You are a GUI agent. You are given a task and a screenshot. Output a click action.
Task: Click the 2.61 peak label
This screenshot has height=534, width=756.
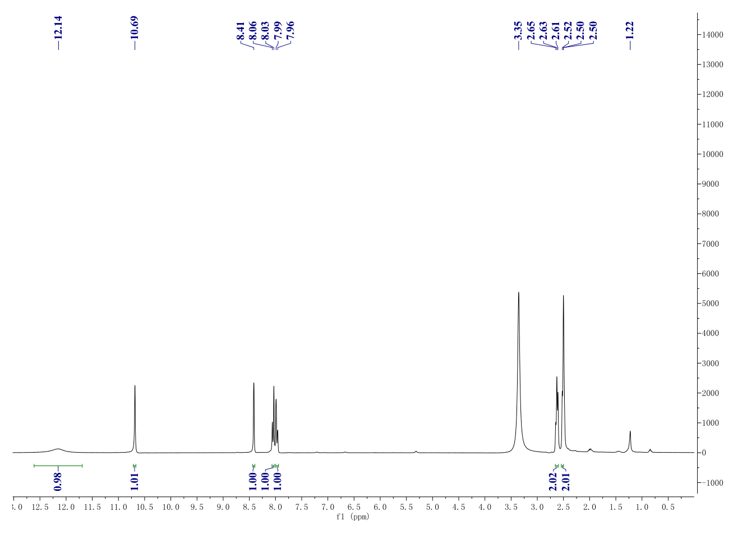(x=556, y=31)
